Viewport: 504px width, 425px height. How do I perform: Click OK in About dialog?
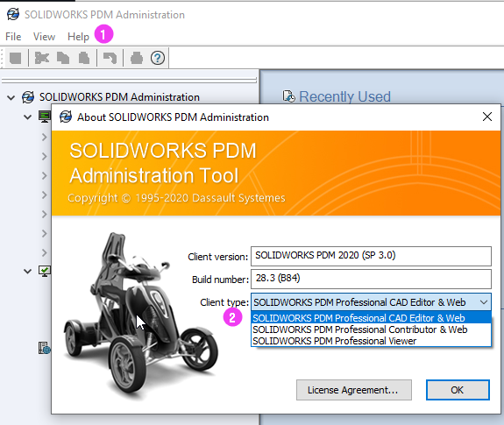pos(458,390)
